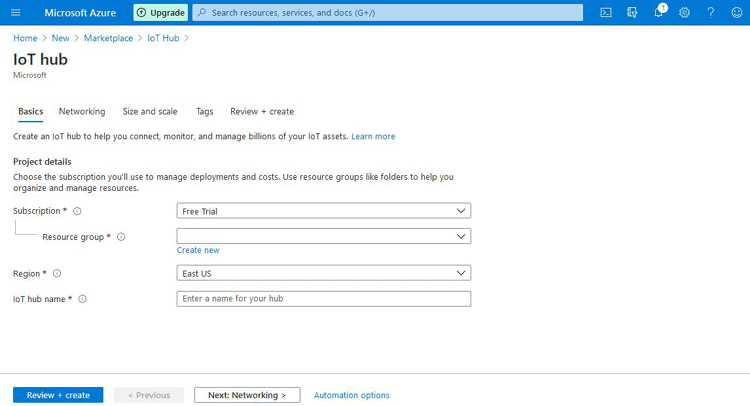Viewport: 750px width, 406px height.
Task: Focus the IoT hub name field
Action: (x=323, y=299)
